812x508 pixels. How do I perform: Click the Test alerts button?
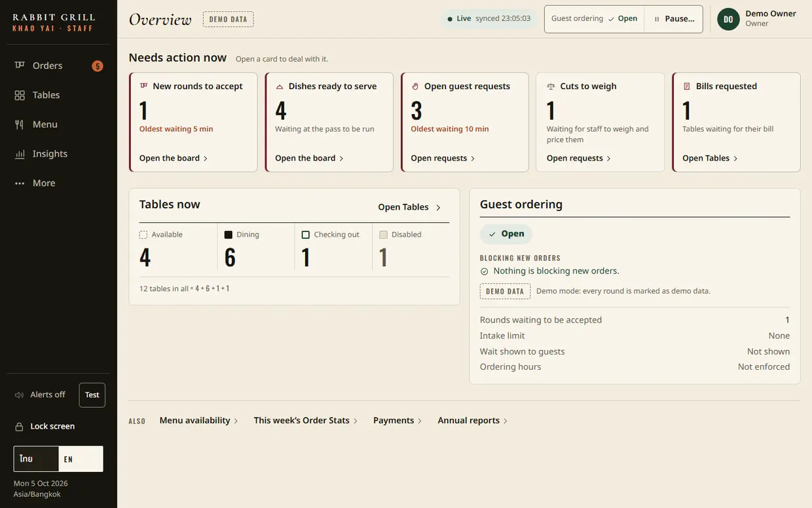pyautogui.click(x=92, y=395)
